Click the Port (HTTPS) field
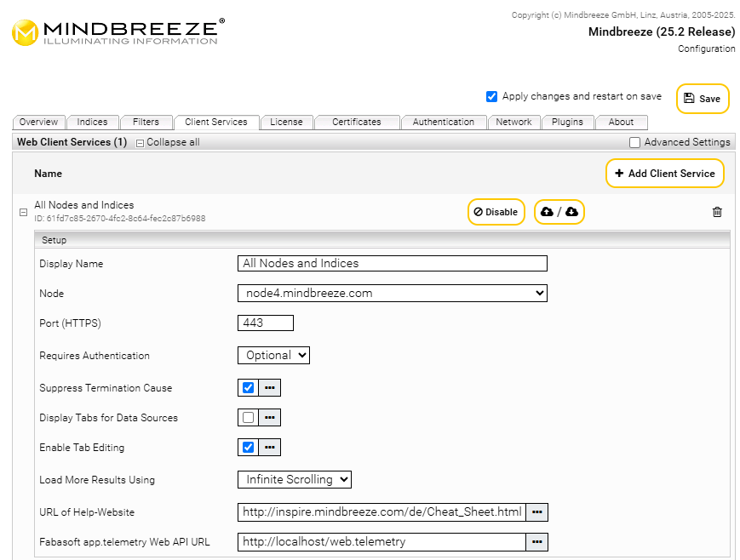This screenshot has height=560, width=740. click(265, 323)
